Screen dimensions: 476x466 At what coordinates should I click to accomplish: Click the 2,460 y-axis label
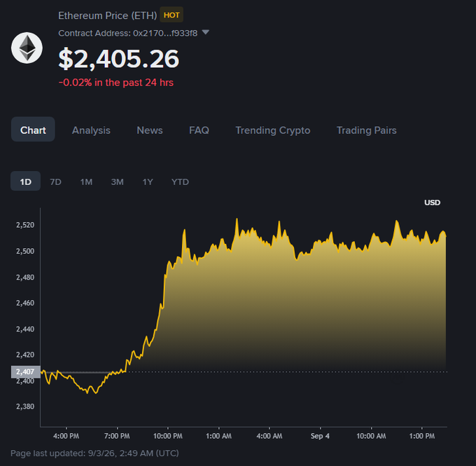click(25, 303)
